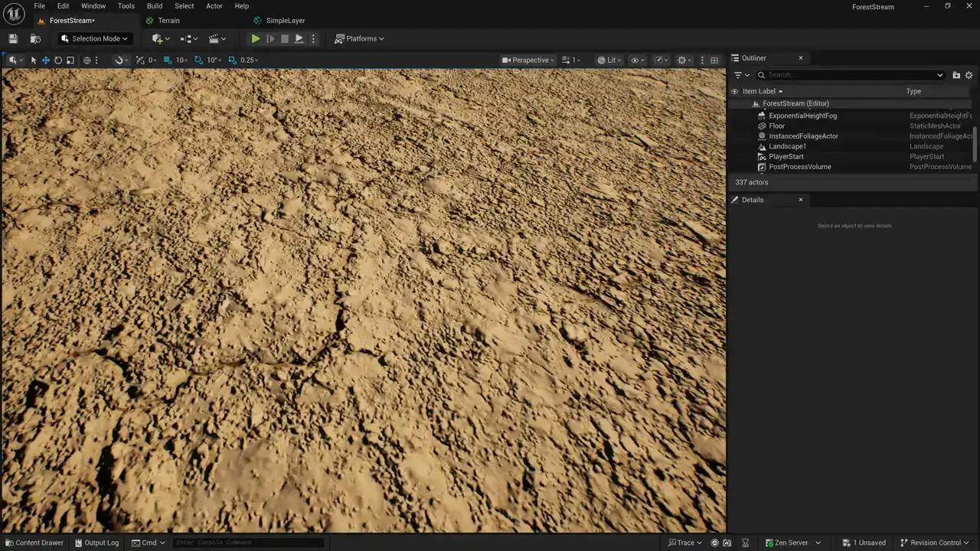980x551 pixels.
Task: Click the Save current level icon
Action: coord(13,39)
